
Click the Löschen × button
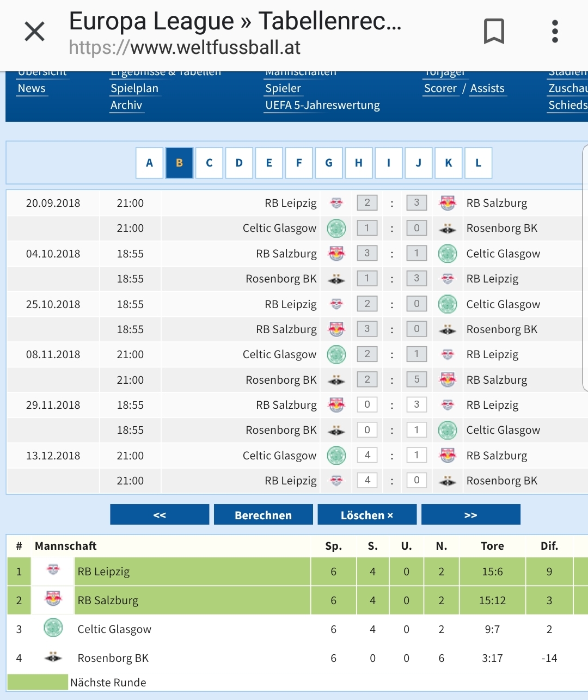[367, 514]
